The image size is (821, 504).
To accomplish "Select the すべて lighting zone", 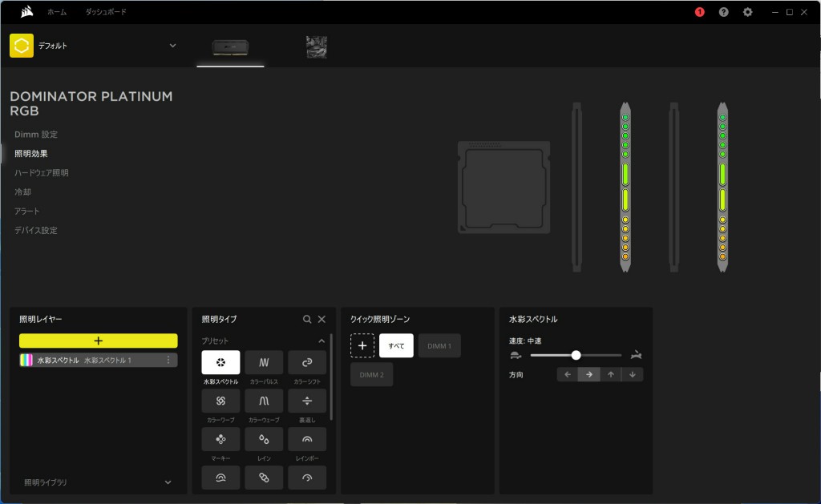I will [x=396, y=345].
